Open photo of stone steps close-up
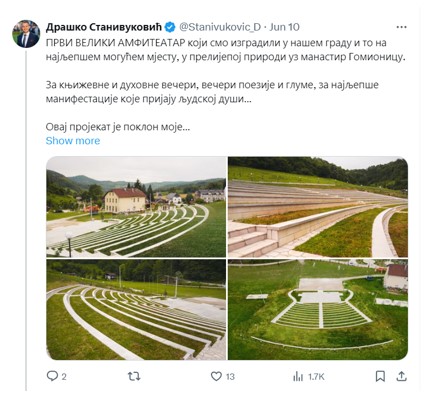The height and width of the screenshot is (414, 446). click(x=318, y=207)
